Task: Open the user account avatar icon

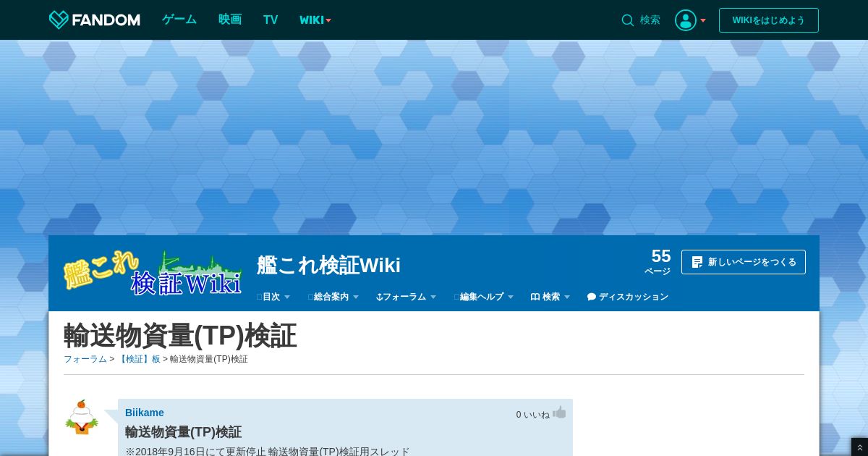Action: [x=686, y=20]
